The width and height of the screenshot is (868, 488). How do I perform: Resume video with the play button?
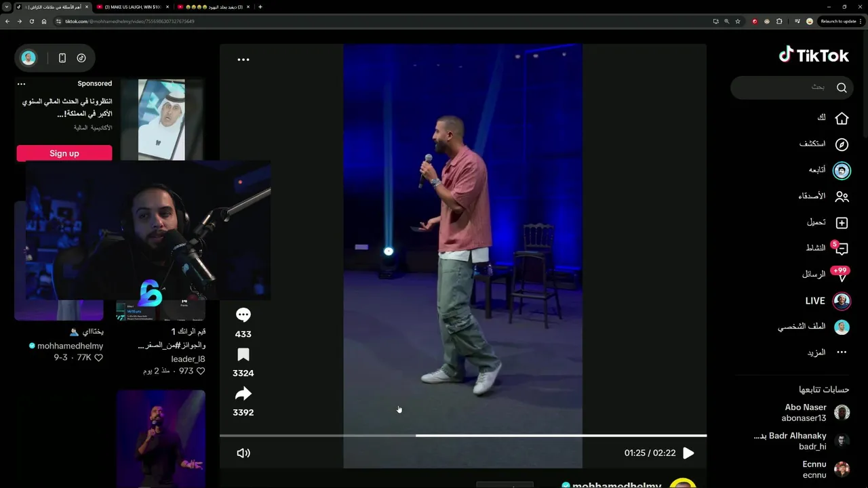[x=688, y=453]
